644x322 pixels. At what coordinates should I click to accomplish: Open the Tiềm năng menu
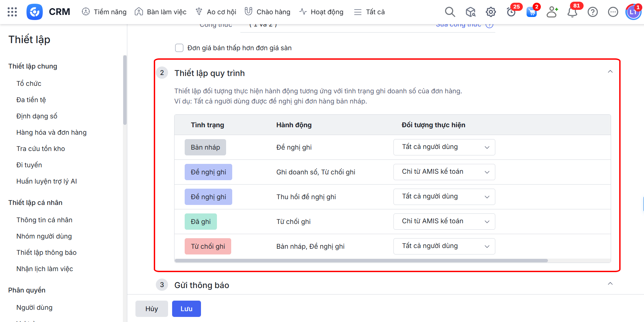click(104, 12)
